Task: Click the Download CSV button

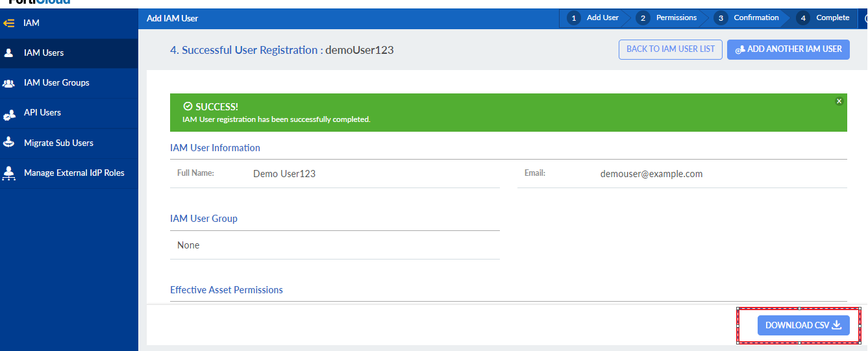Action: (803, 325)
